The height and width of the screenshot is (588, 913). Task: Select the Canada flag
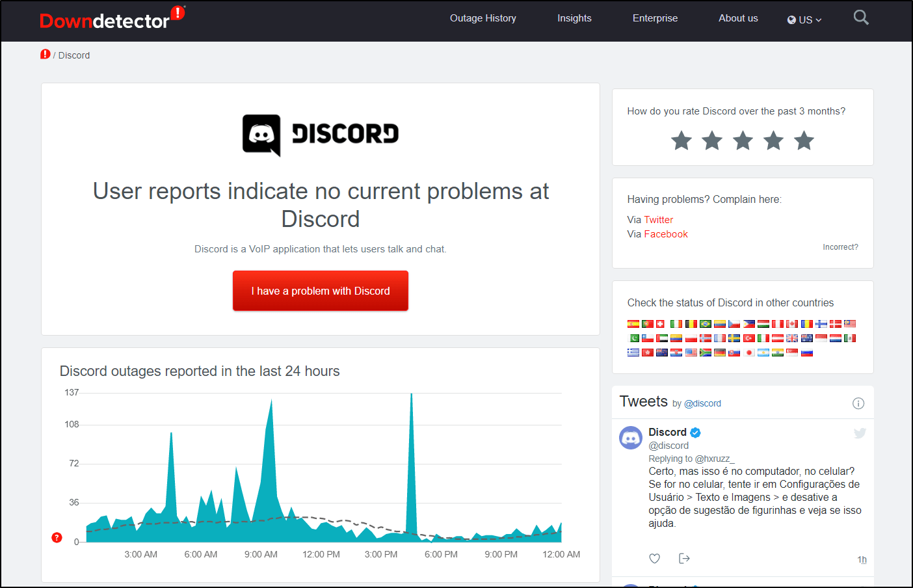792,323
